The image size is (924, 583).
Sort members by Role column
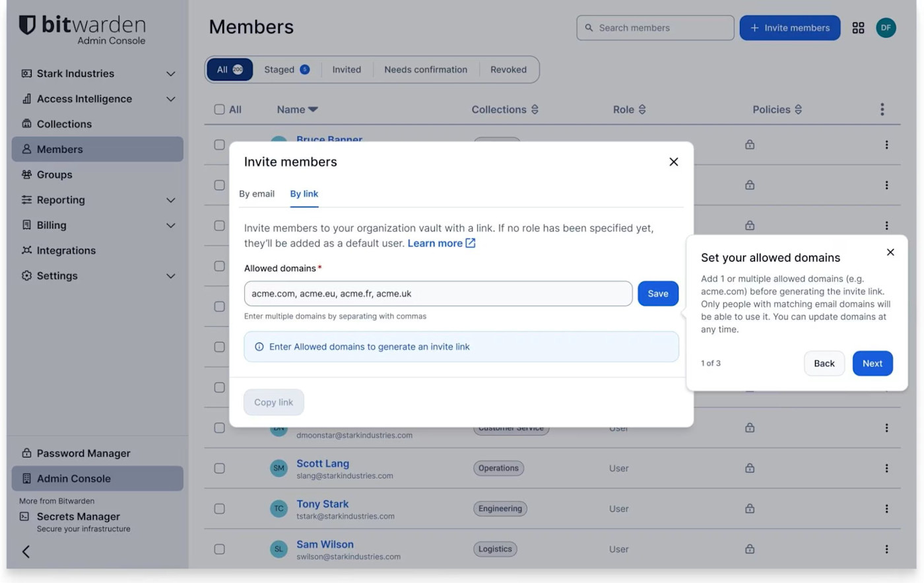(629, 110)
